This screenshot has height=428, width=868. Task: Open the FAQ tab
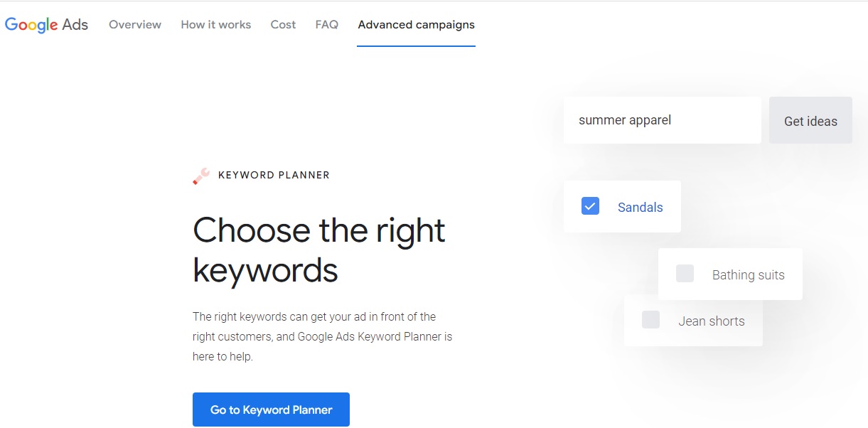[x=326, y=25]
